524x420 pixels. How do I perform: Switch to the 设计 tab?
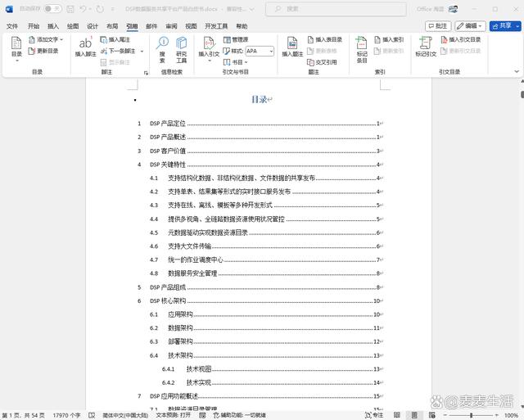[93, 26]
